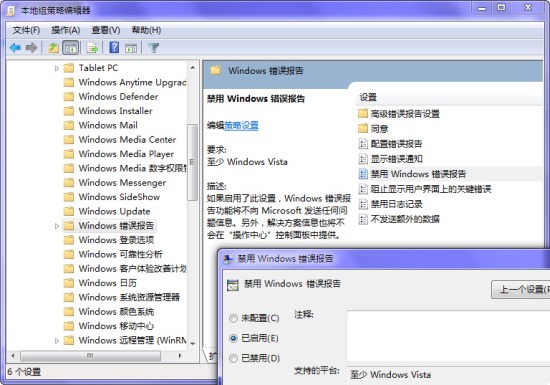Click the tree scrollbar up arrow

point(192,67)
